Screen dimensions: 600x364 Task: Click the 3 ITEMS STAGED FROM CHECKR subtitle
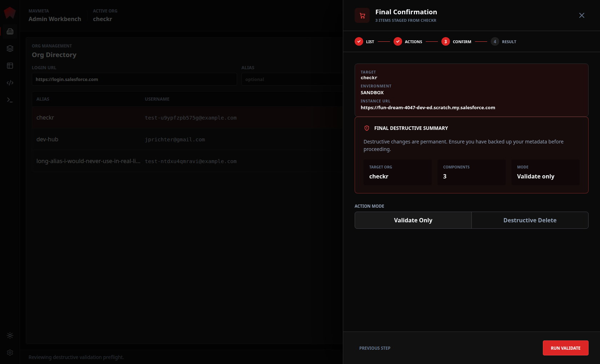406,20
